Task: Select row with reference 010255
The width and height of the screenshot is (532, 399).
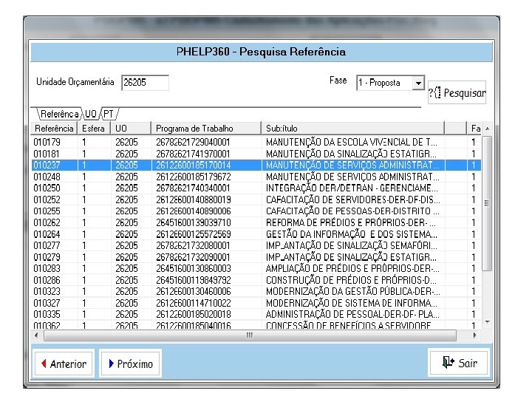Action: pos(256,211)
